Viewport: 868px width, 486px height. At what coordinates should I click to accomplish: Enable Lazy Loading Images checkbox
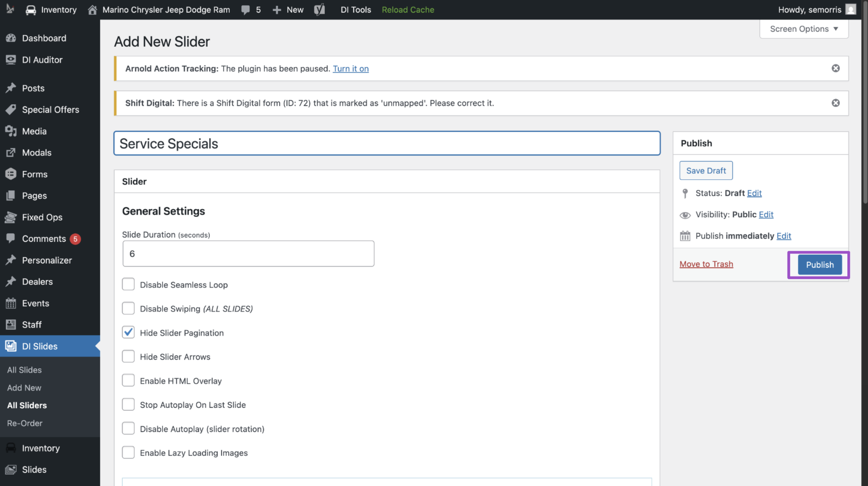[x=128, y=452]
